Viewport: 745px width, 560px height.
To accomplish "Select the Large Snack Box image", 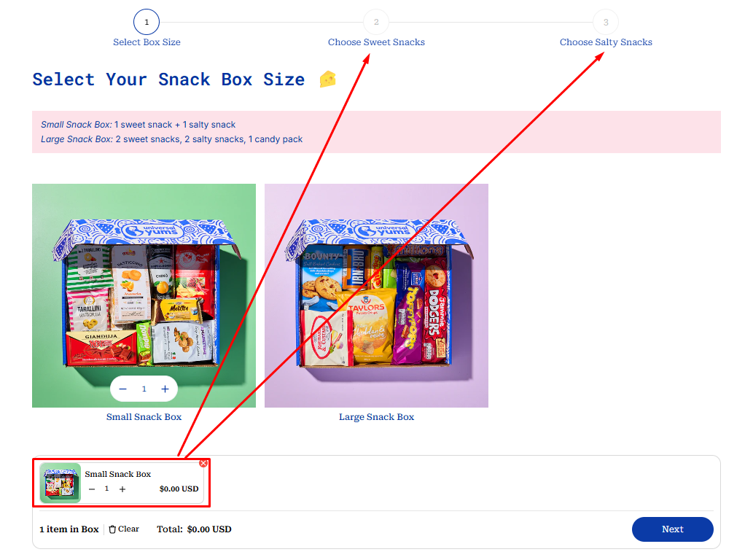I will [x=376, y=296].
